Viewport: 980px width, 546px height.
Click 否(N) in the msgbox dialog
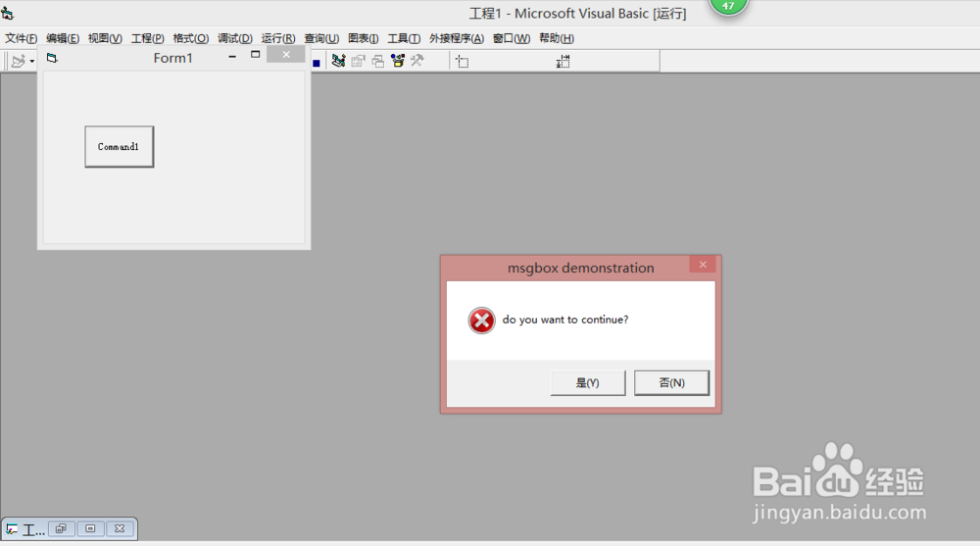click(x=672, y=382)
